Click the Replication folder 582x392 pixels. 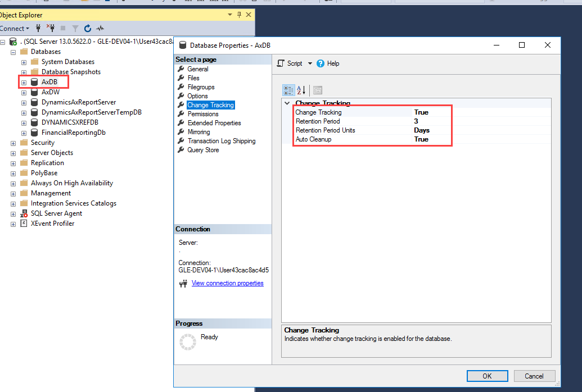(47, 162)
